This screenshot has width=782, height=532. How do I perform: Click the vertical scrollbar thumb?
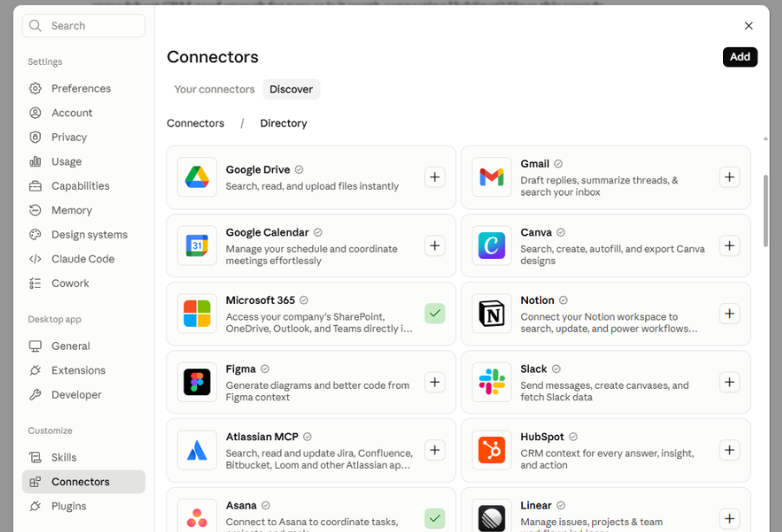coord(766,211)
